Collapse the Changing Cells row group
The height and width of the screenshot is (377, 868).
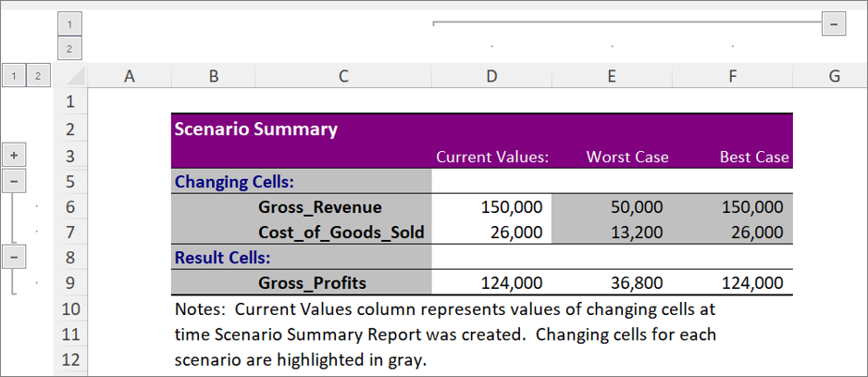coord(14,181)
